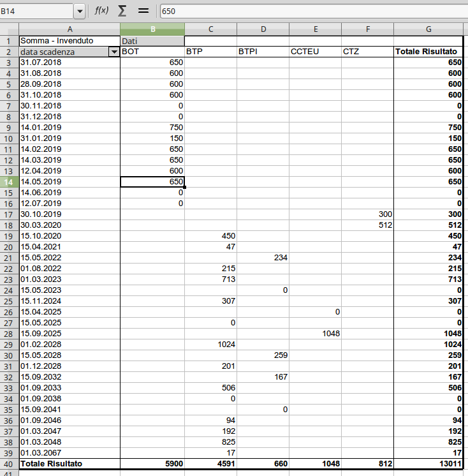Select column F header
The width and height of the screenshot is (468, 476).
[x=368, y=29]
